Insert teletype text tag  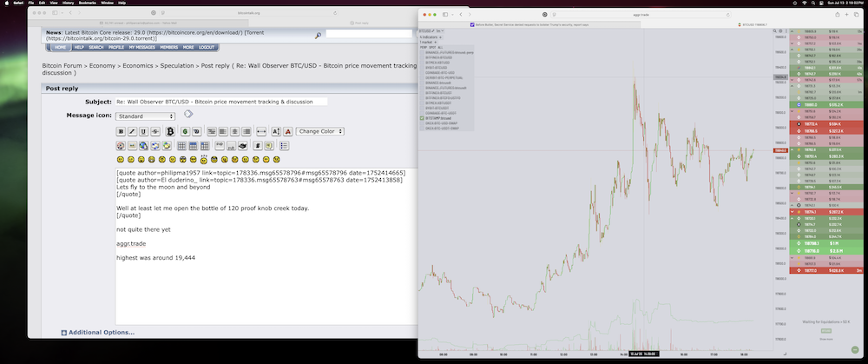[242, 146]
